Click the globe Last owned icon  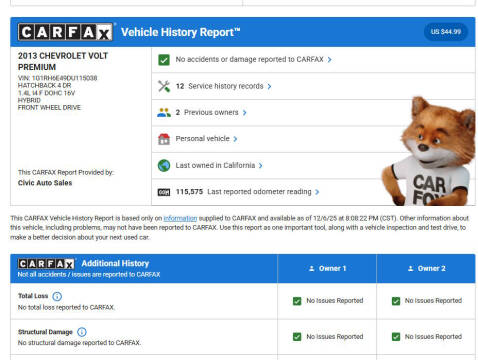(164, 165)
